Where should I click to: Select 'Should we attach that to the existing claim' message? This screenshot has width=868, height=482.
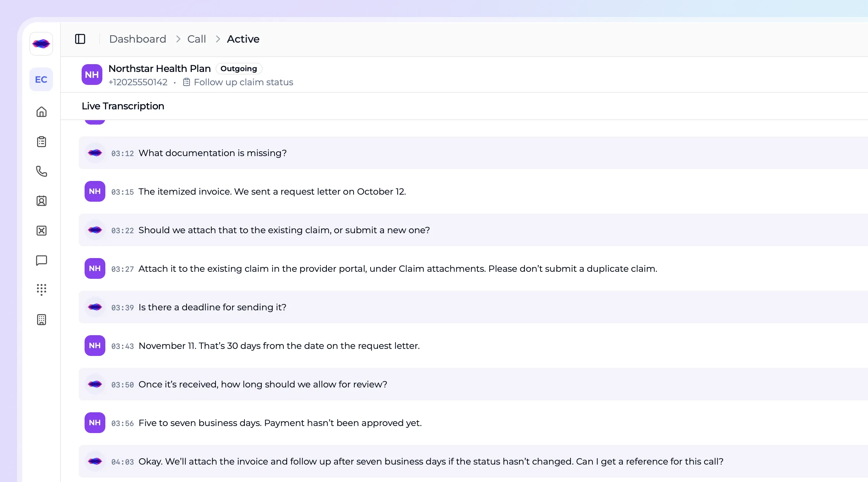[x=284, y=230]
